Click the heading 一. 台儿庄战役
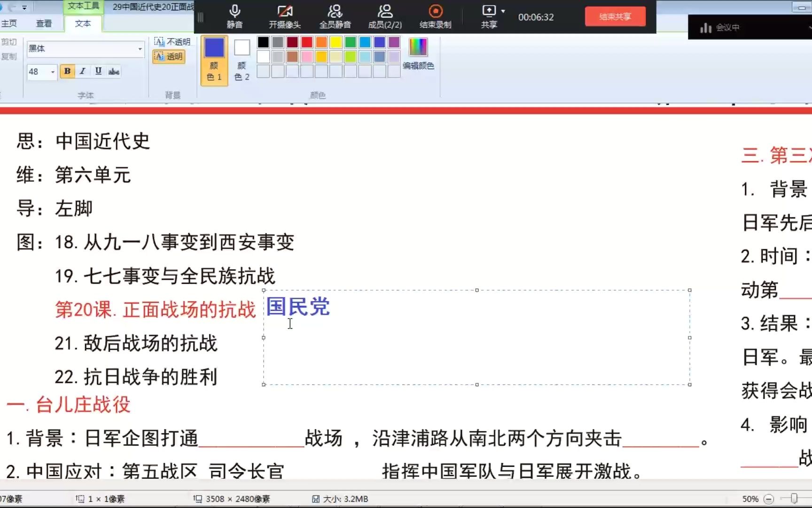 tap(69, 405)
